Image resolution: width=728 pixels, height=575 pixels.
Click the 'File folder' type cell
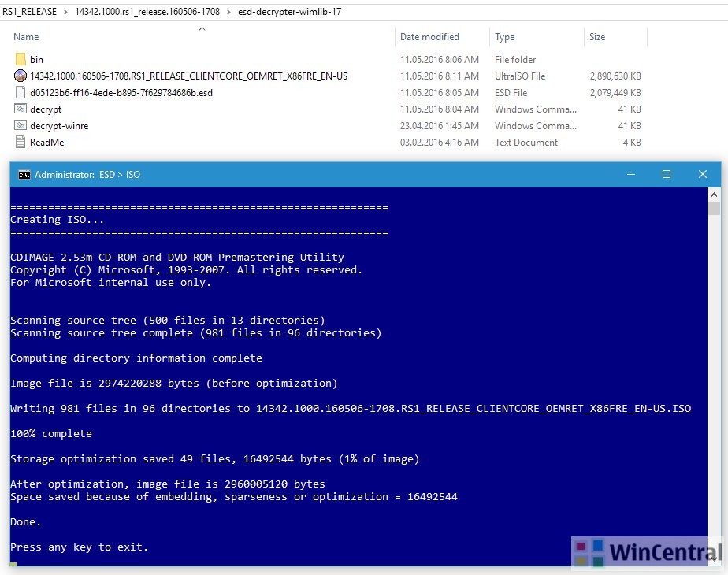click(x=515, y=59)
